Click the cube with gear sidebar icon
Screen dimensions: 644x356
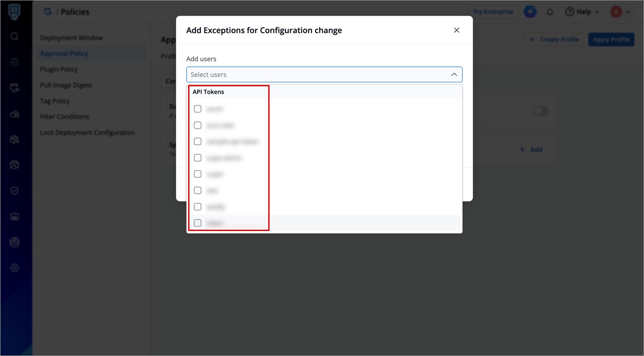click(x=14, y=140)
